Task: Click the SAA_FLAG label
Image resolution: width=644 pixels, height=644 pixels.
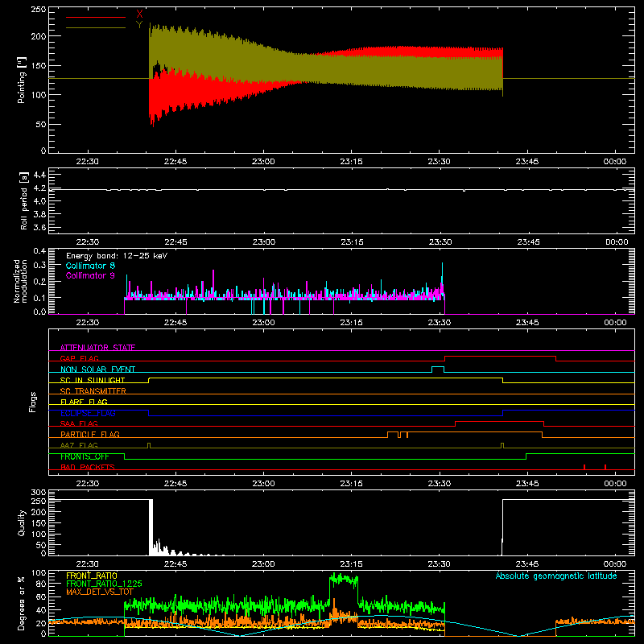Action: (79, 423)
